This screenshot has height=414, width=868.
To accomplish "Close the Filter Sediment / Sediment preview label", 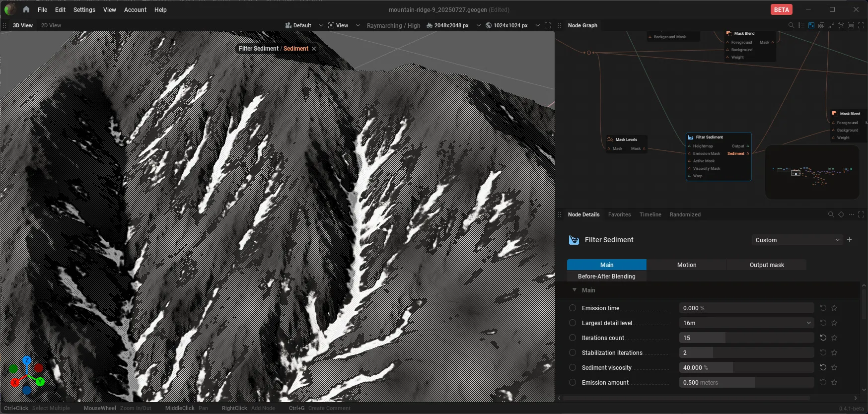I will click(314, 49).
